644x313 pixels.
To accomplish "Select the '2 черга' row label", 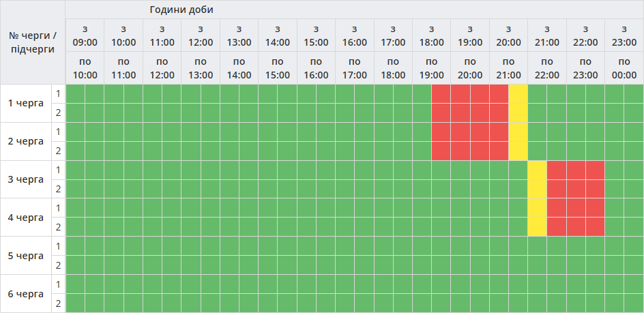I will point(26,141).
